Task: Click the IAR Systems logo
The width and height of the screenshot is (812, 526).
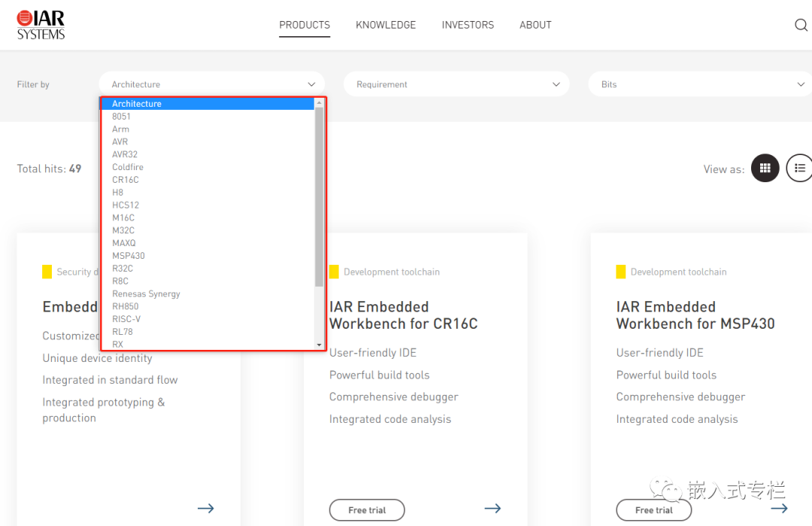Action: pyautogui.click(x=41, y=25)
